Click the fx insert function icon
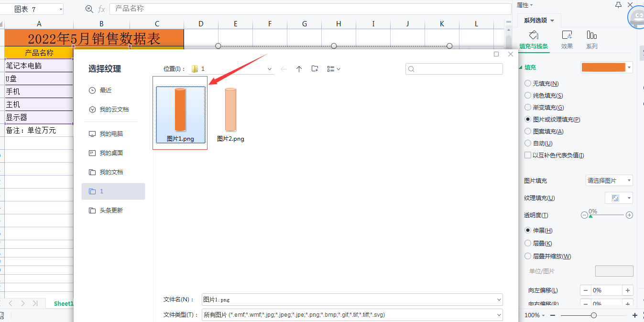The width and height of the screenshot is (644, 322). pos(101,9)
